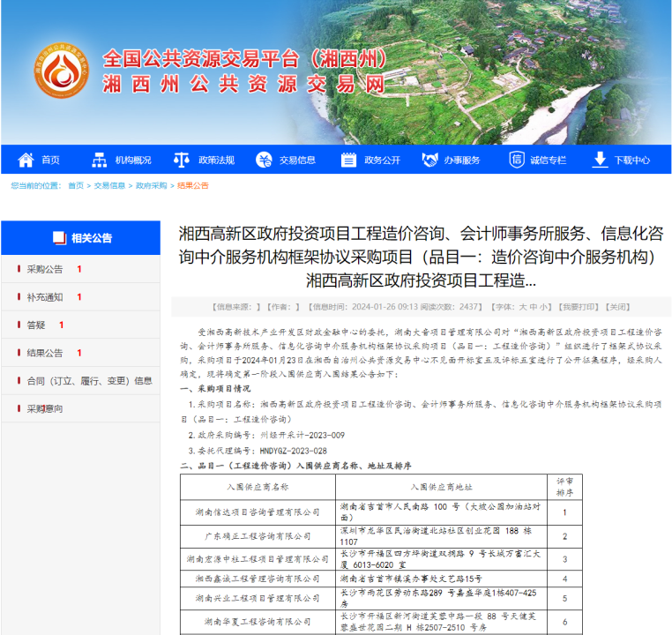Click the 评审排序 column header
The image size is (672, 635).
[564, 487]
